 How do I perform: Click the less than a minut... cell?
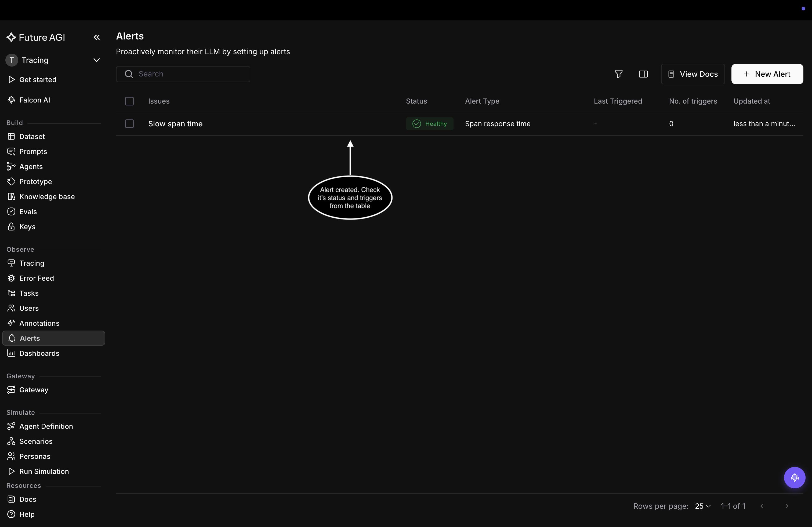764,123
